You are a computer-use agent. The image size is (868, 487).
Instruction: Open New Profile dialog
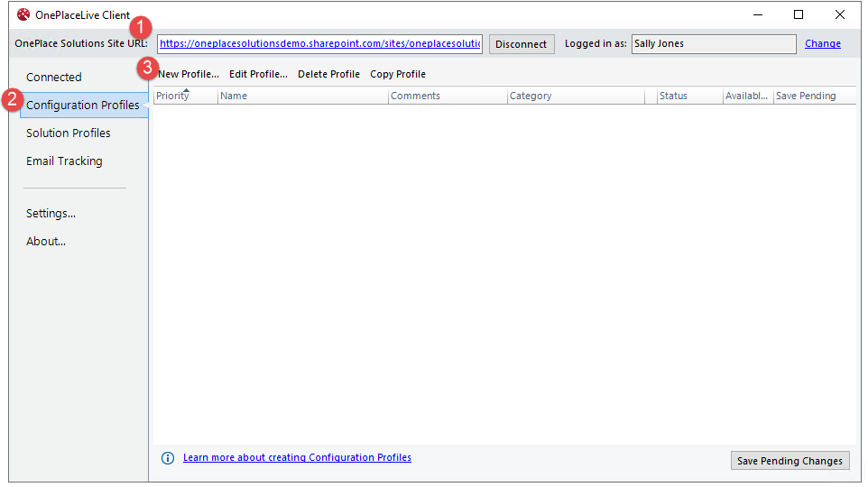(189, 74)
